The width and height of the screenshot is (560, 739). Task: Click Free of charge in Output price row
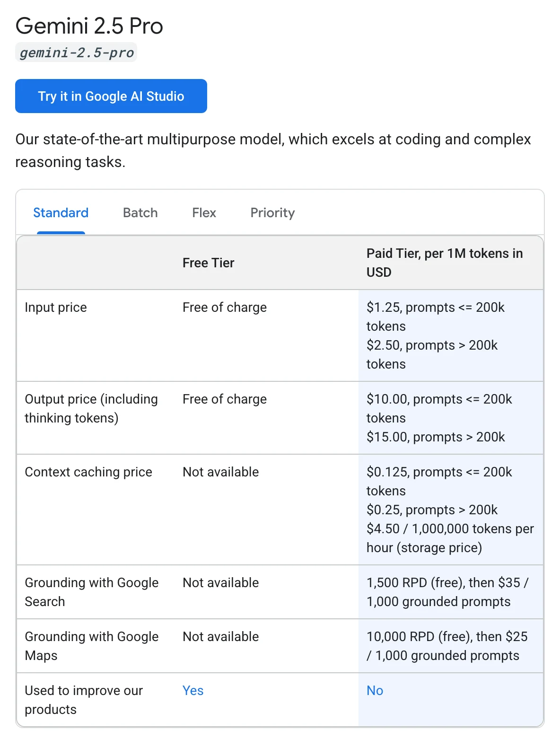(x=225, y=399)
